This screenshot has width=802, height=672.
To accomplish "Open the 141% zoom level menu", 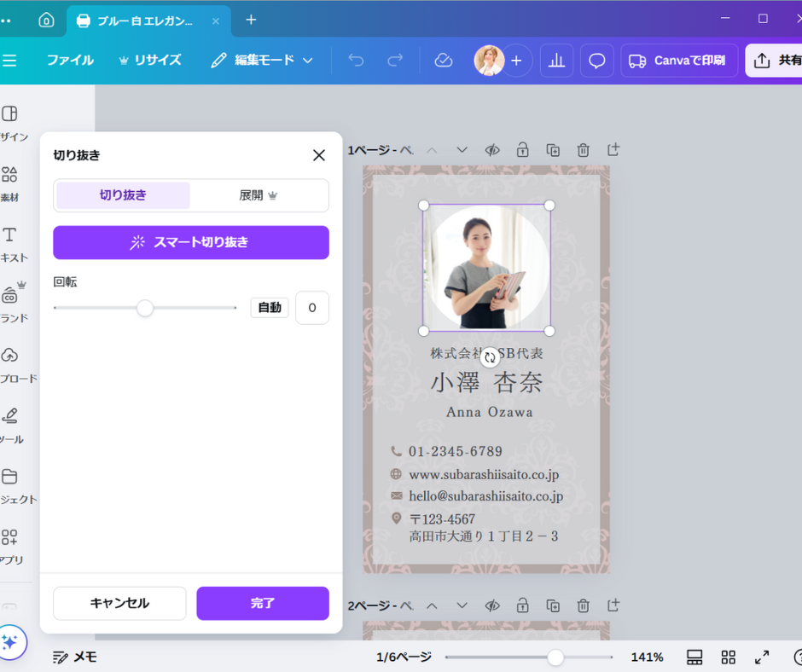I will 647,657.
